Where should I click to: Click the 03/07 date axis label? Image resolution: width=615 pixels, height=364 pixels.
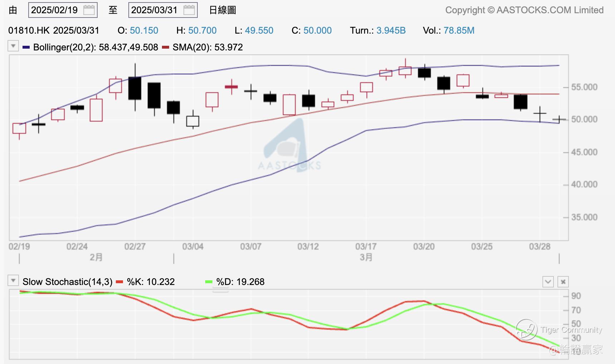(x=251, y=246)
